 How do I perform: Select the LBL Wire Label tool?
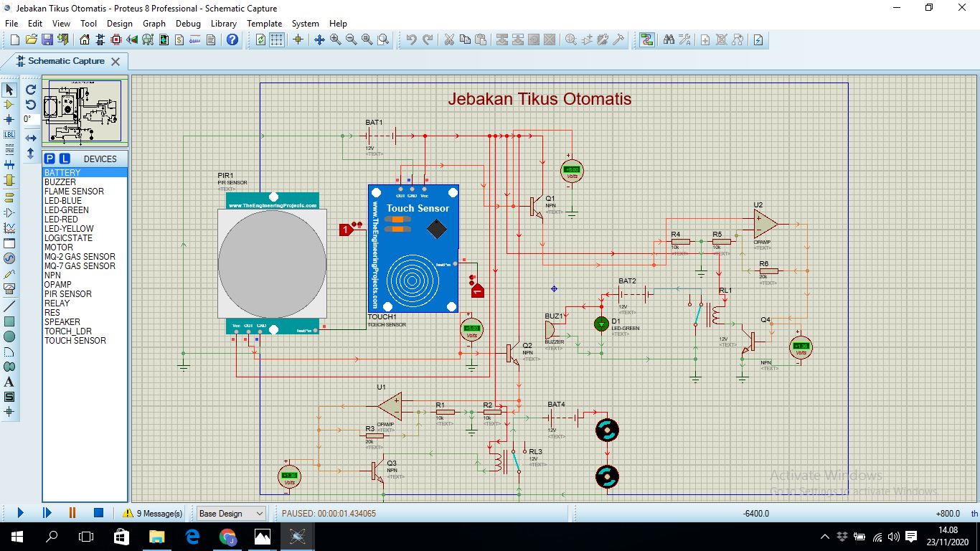[x=9, y=135]
